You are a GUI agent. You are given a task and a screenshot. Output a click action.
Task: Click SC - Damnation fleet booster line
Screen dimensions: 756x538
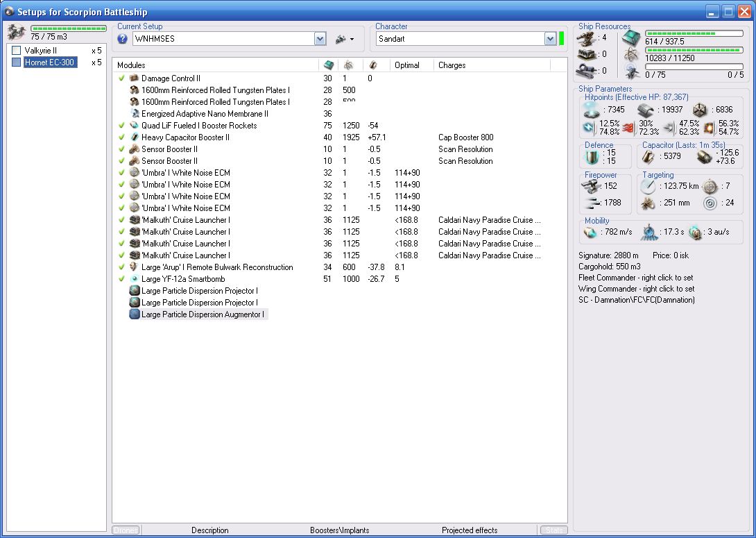tap(637, 300)
